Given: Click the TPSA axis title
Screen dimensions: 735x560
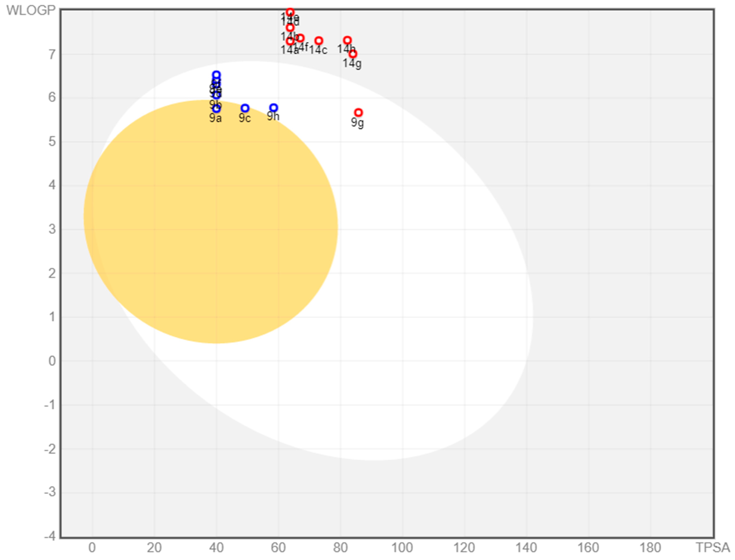Looking at the screenshot, I should point(712,547).
